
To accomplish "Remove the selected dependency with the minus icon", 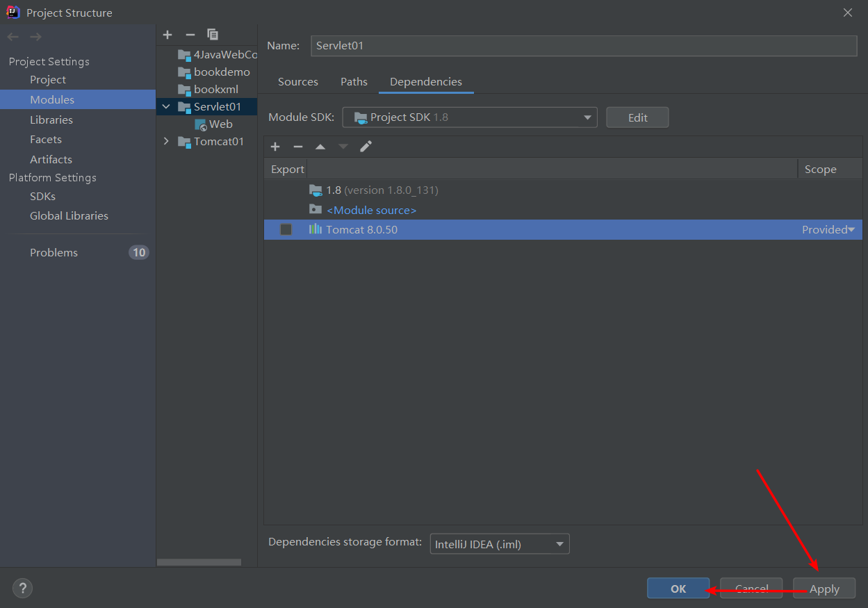I will pos(298,147).
